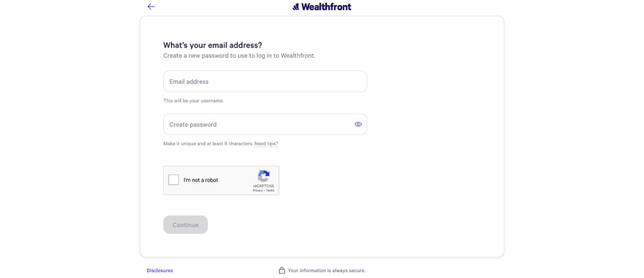This screenshot has width=644, height=278.
Task: Click the 'I'm not a robot' label
Action: [x=201, y=180]
